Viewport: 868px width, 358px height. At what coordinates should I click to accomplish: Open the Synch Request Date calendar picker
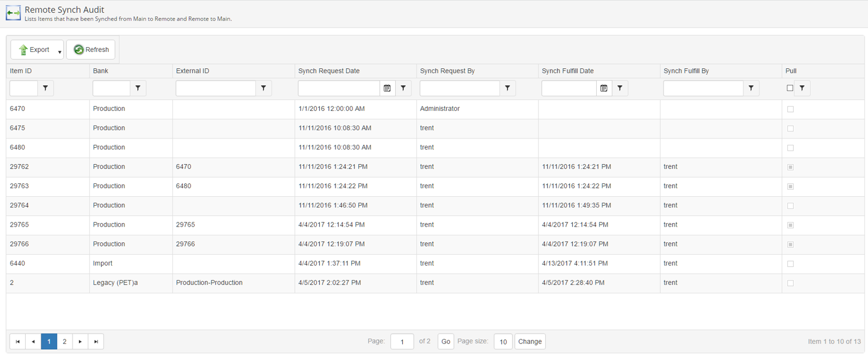[387, 88]
